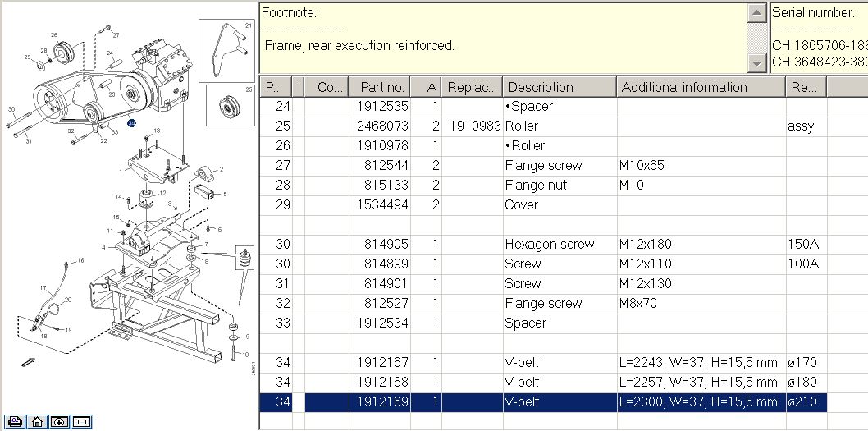This screenshot has width=868, height=431.
Task: Click serial number CH 1865706 entry
Action: coord(820,45)
